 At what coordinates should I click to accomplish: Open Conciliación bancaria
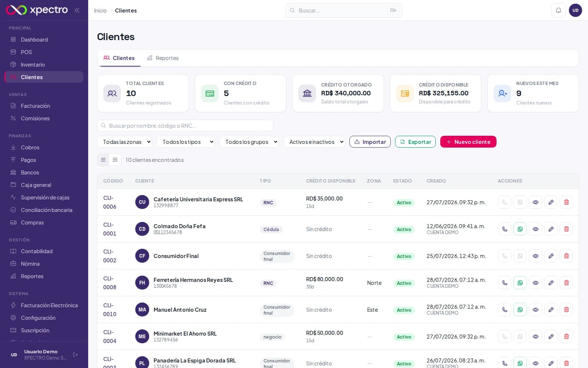click(x=44, y=210)
